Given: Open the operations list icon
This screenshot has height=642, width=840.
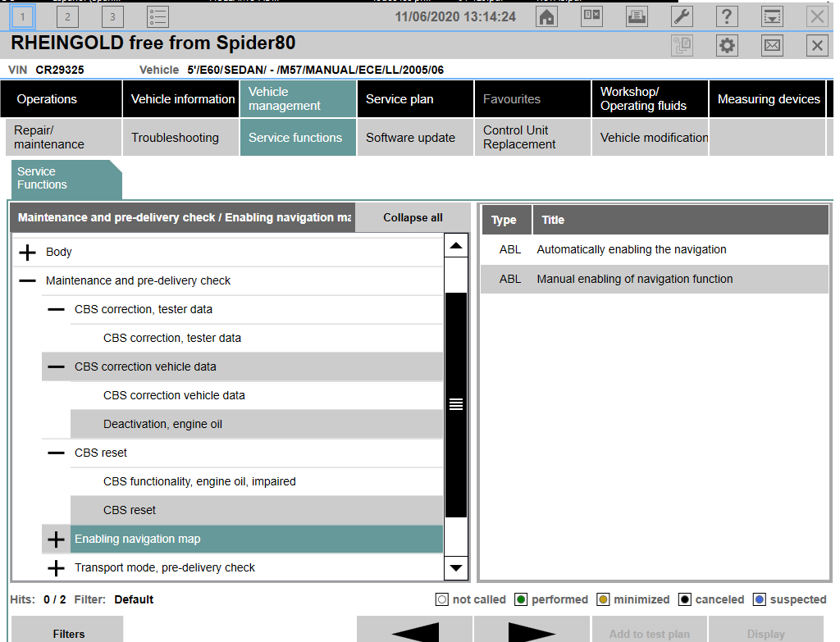Looking at the screenshot, I should (157, 16).
